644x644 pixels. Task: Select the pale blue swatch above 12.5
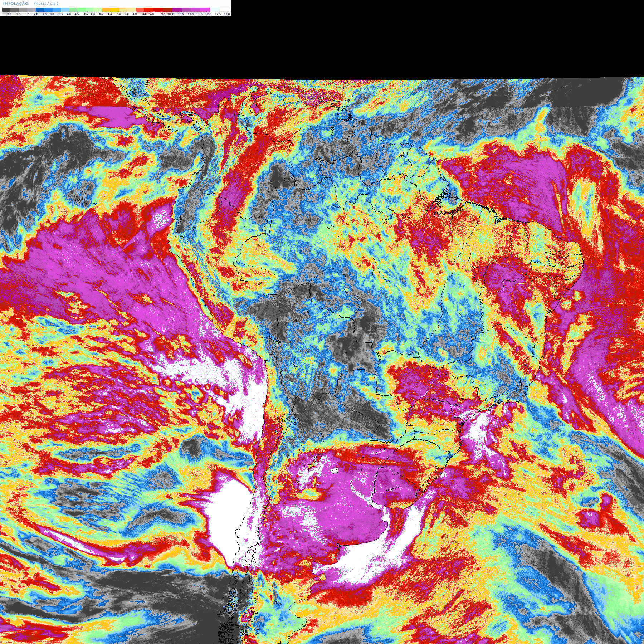215,10
